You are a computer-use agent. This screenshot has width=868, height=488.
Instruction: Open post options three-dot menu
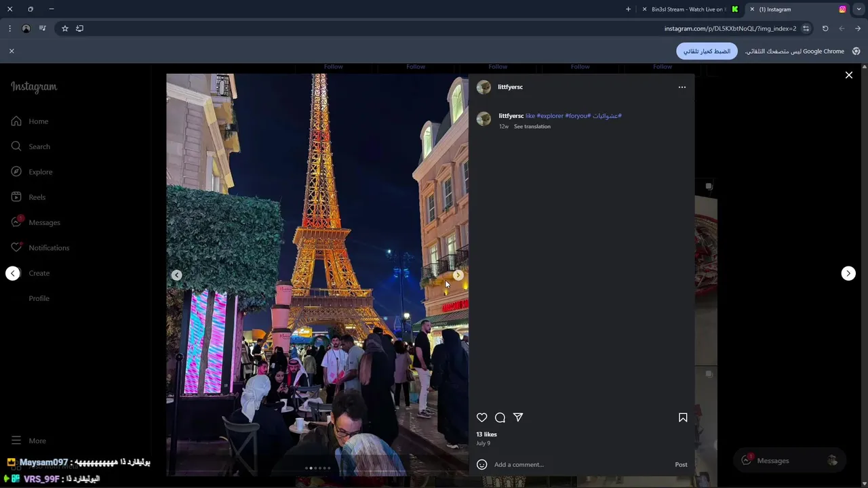point(682,87)
